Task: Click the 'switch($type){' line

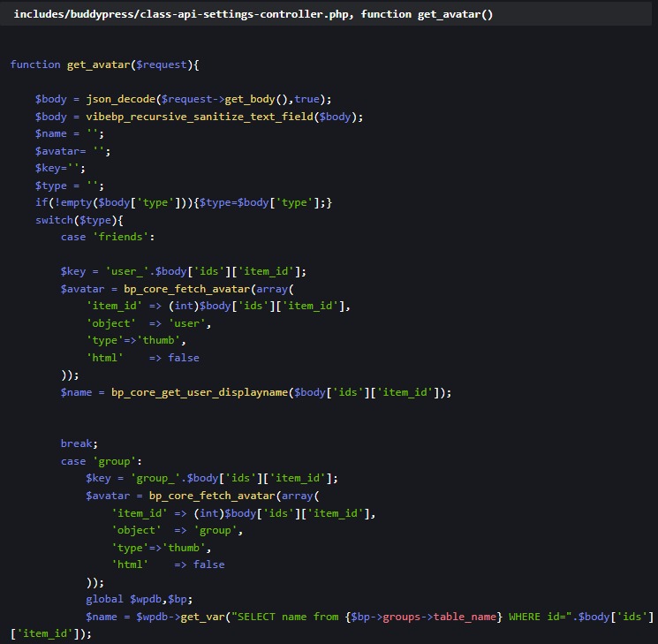Action: click(79, 220)
